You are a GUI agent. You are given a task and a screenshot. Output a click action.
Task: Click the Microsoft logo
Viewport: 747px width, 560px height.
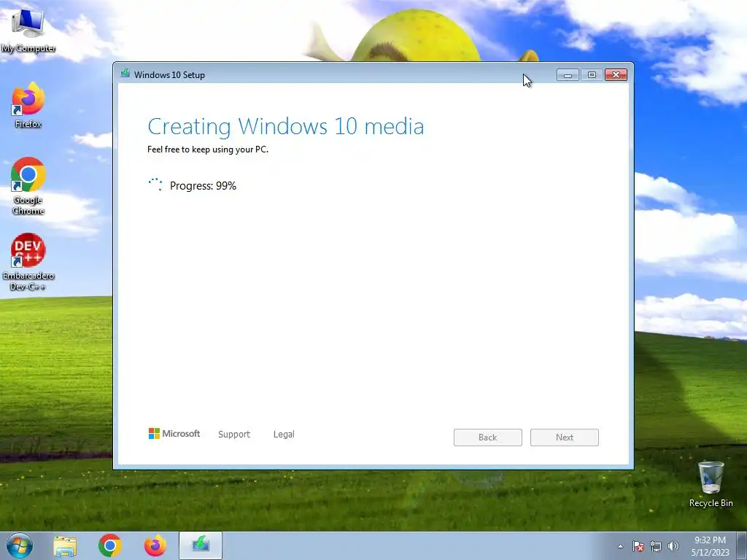(174, 433)
